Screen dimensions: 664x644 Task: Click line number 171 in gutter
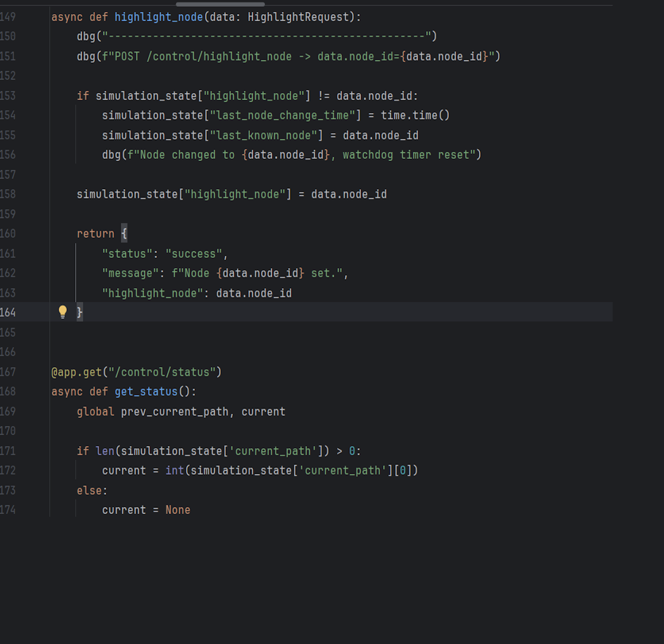click(8, 451)
